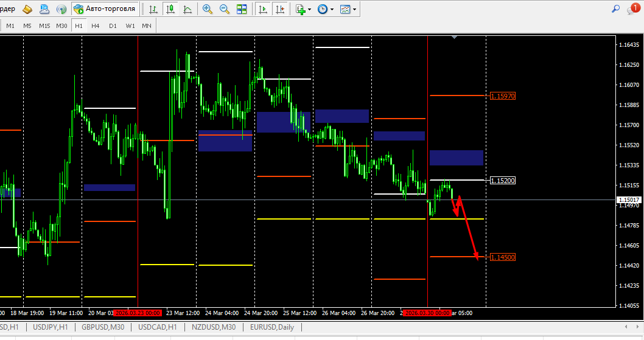Toggle candlestick chart mode
Image resolution: width=644 pixels, height=340 pixels.
tap(170, 9)
